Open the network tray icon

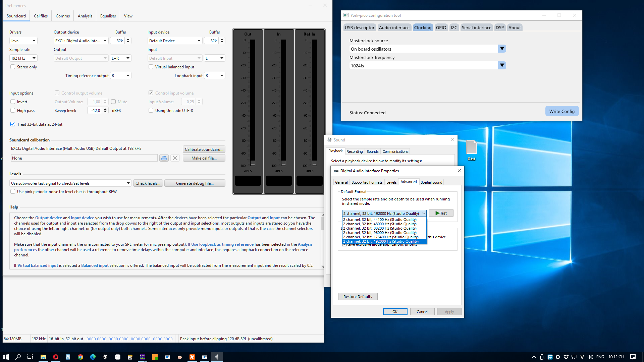[x=574, y=357]
